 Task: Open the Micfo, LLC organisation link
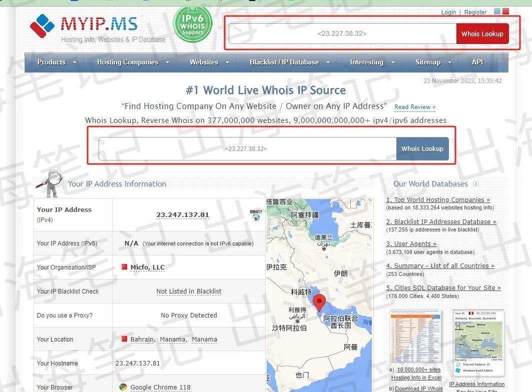click(148, 267)
